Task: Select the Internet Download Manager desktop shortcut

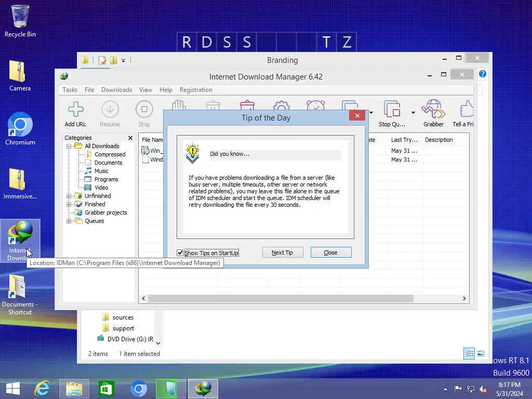Action: 20,240
